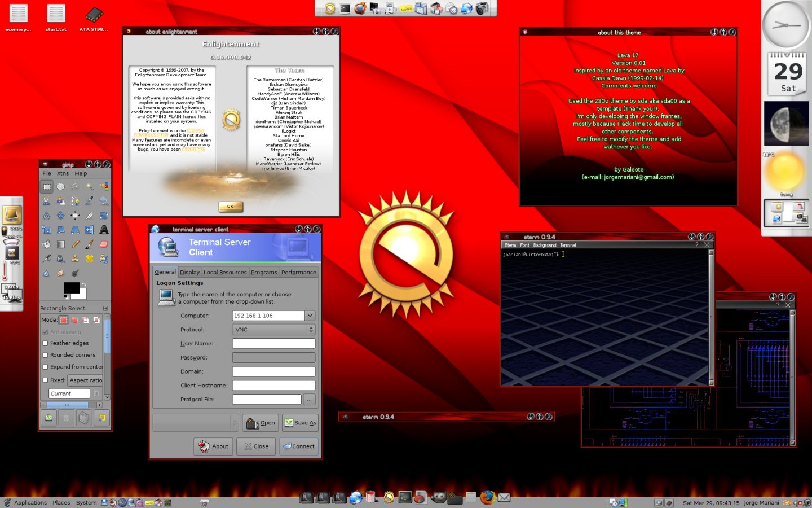Select the Zoom magnifier tool in GIMP

[x=104, y=201]
